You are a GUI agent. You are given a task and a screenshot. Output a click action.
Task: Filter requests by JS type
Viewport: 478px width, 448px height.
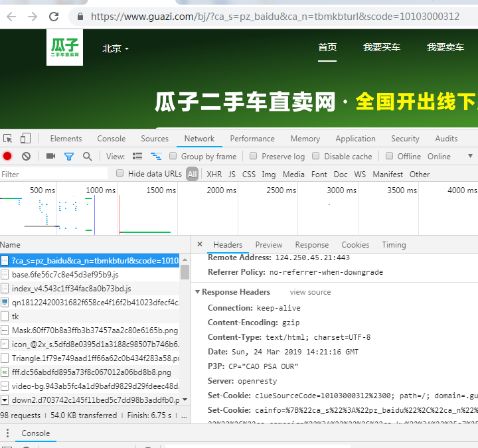232,175
